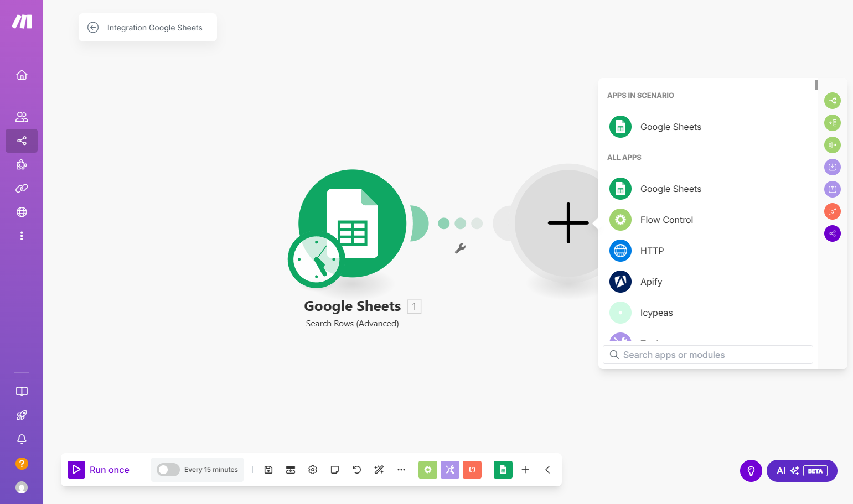Click the Make logo in the sidebar
Viewport: 853px width, 504px height.
pyautogui.click(x=22, y=22)
